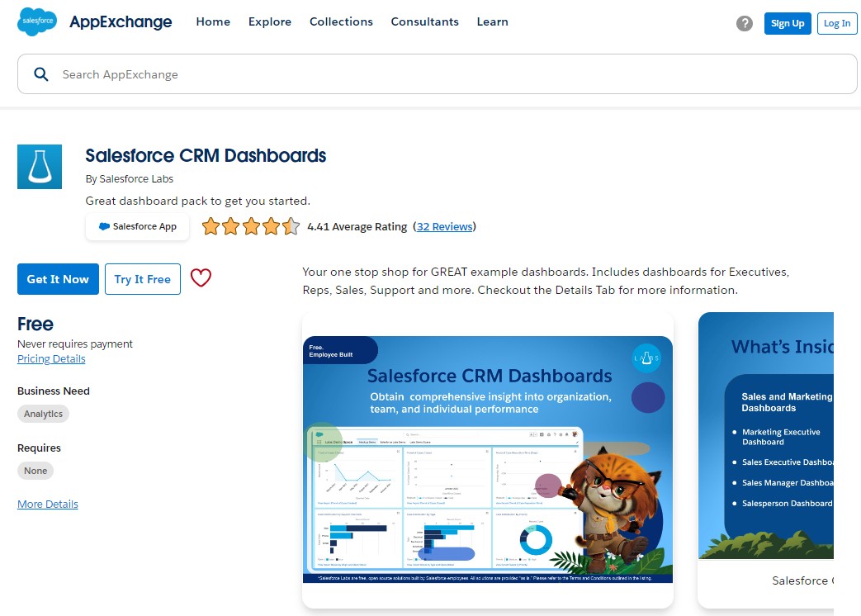The image size is (861, 616).
Task: Open Pricing Details
Action: click(51, 358)
